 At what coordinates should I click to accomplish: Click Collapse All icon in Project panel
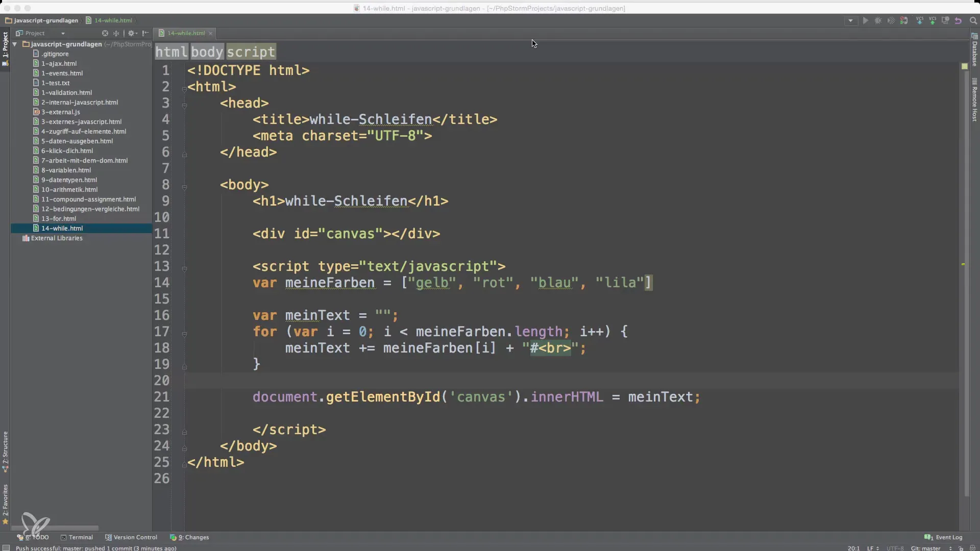[116, 33]
